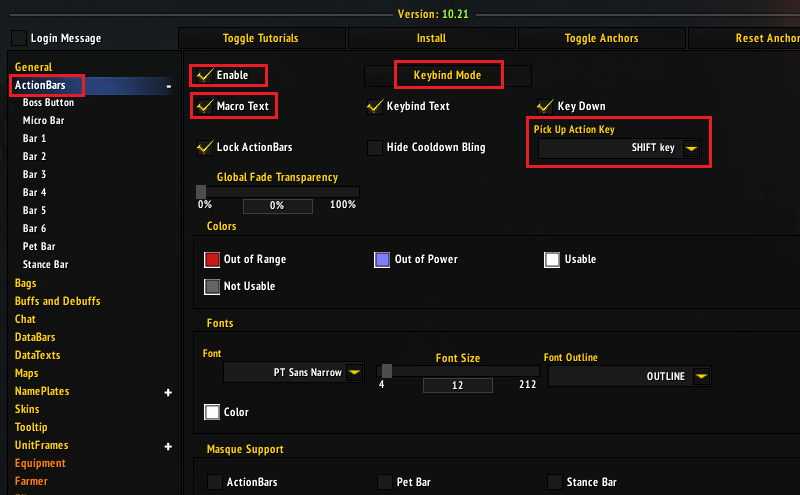Select Bar 3 in the sidebar

coord(35,174)
